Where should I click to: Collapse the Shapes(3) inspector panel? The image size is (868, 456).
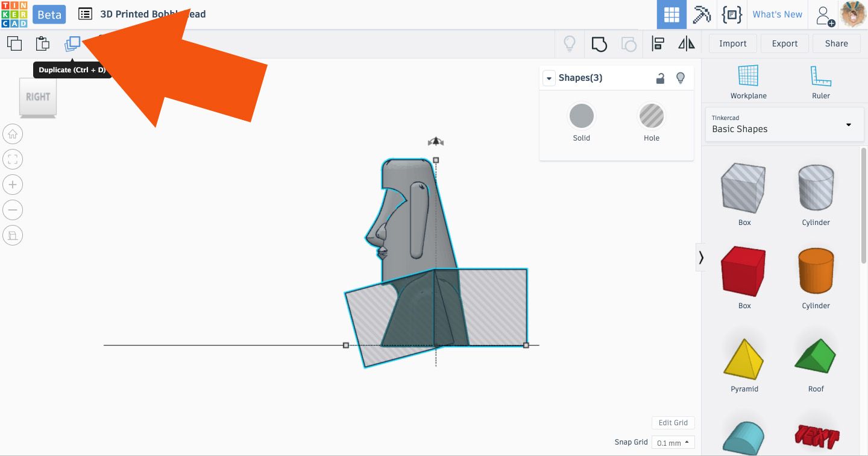(549, 78)
